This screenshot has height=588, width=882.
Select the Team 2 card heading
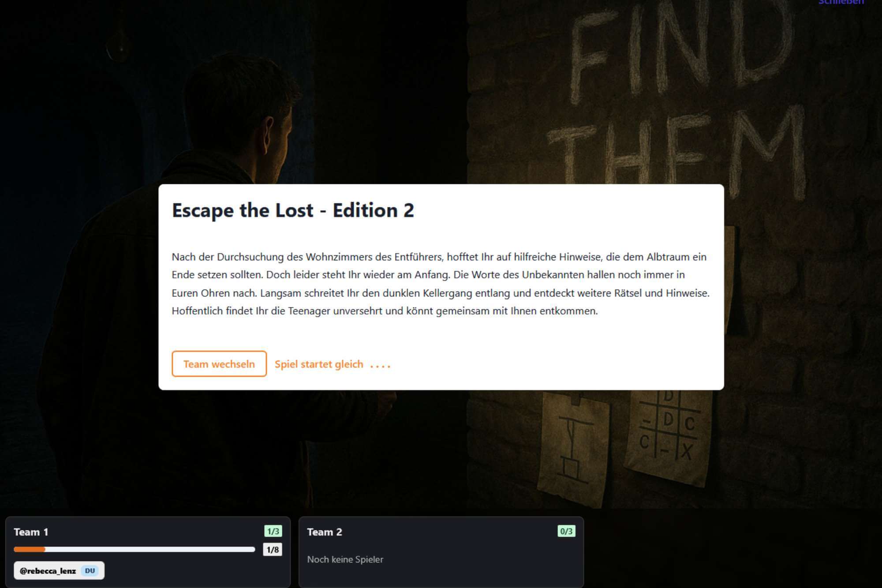pos(325,532)
